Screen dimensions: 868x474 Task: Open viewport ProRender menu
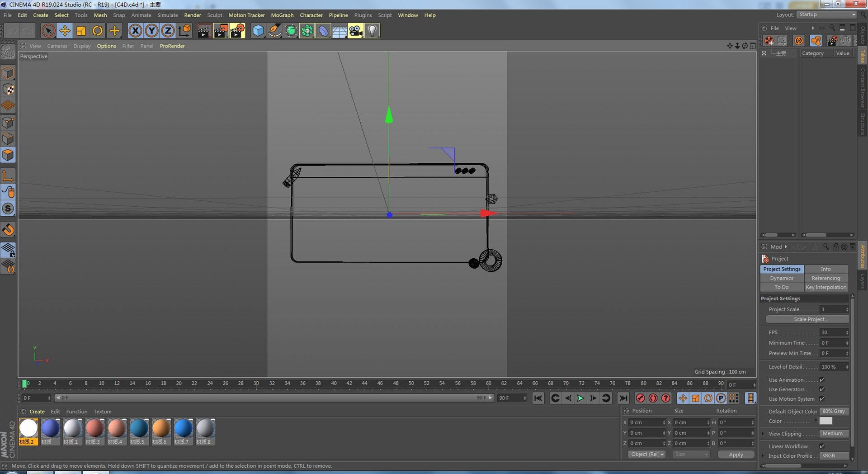[172, 46]
